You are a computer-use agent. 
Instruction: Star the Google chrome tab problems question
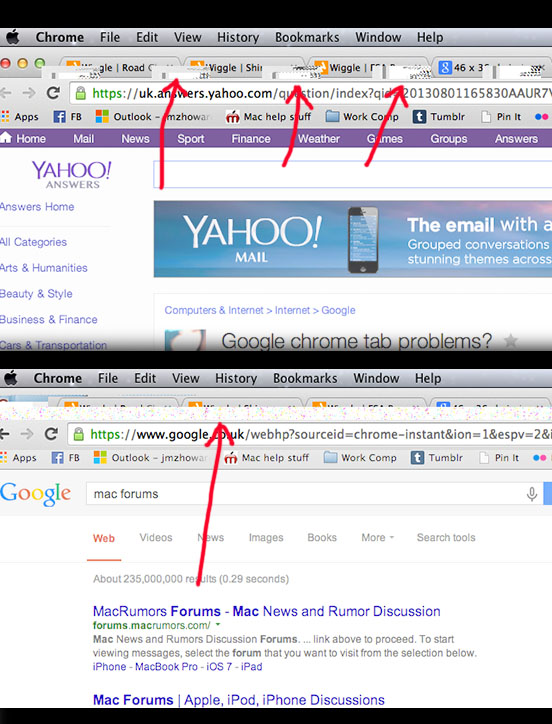[x=511, y=342]
